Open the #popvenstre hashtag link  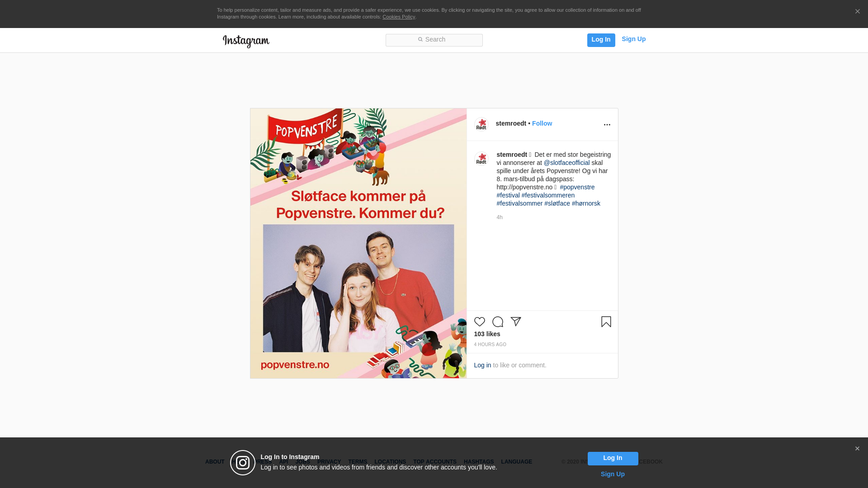(577, 187)
